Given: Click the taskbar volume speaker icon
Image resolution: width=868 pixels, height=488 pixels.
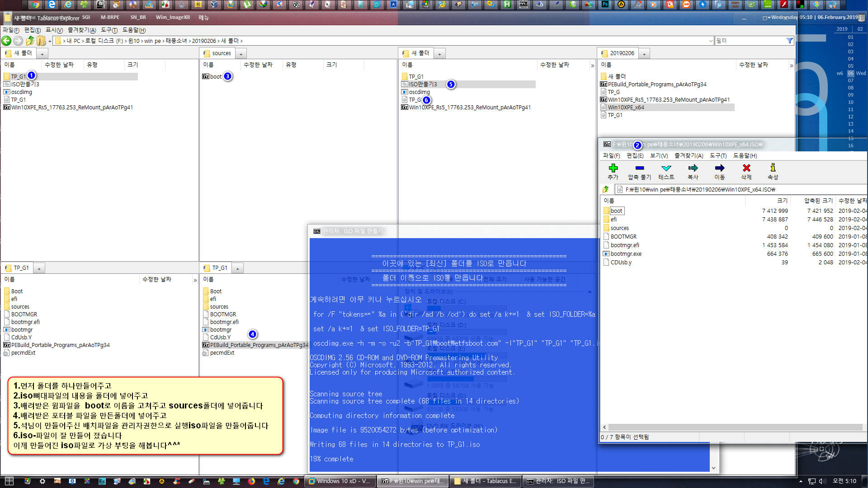Looking at the screenshot, I should click(822, 481).
